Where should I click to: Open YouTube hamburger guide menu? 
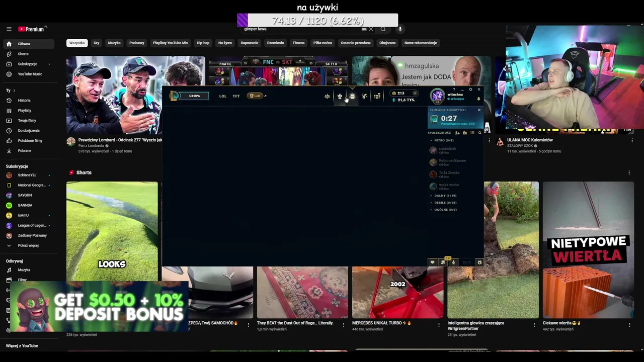click(x=9, y=29)
